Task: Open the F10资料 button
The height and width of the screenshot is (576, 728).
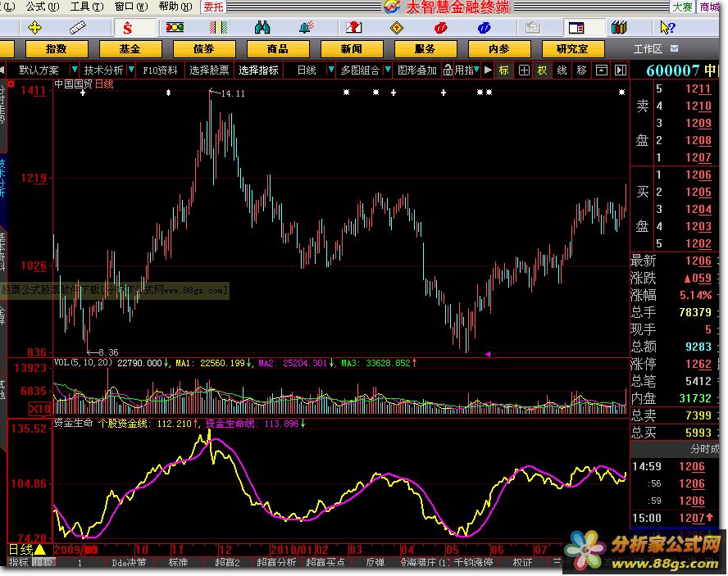Action: (x=160, y=70)
